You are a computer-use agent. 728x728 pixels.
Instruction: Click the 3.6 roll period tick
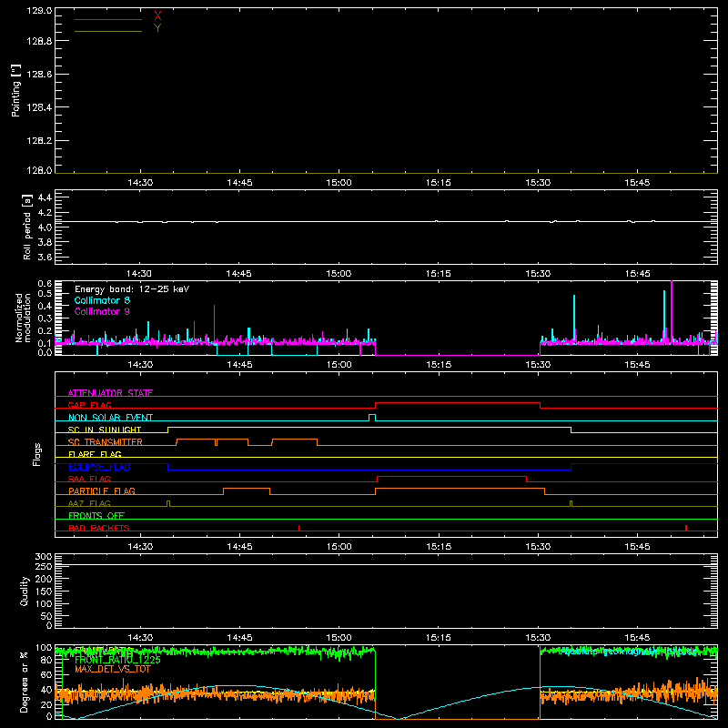(45, 258)
